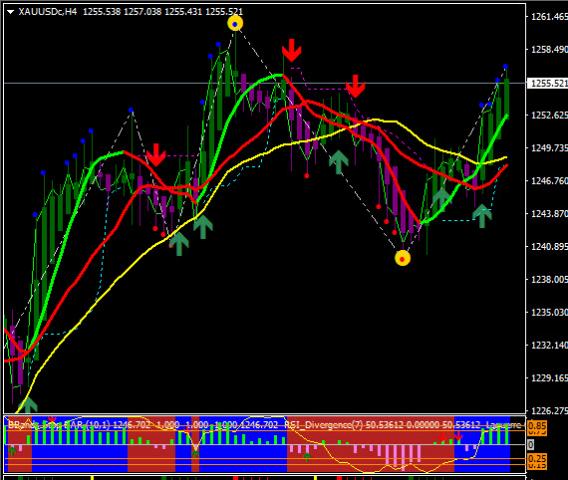Click the 1229.165 price axis label
This screenshot has width=568, height=480.
pyautogui.click(x=549, y=378)
